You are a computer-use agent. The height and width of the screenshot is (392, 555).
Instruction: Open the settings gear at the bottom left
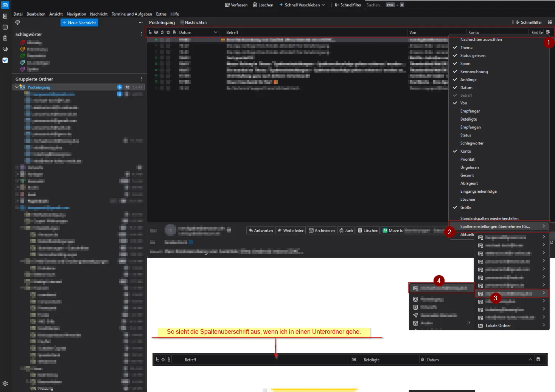coord(5,383)
